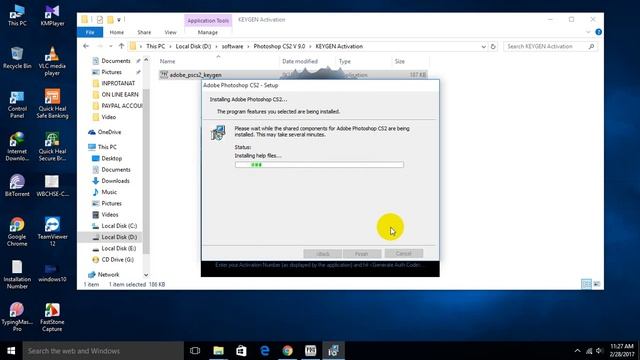The width and height of the screenshot is (640, 360).
Task: Refresh the KEYGEN Activation folder
Action: point(493,47)
